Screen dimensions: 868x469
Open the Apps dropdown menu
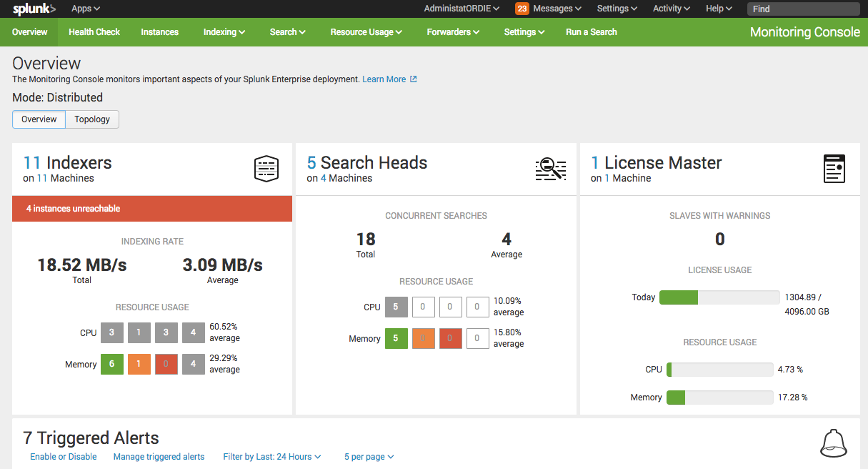coord(84,9)
